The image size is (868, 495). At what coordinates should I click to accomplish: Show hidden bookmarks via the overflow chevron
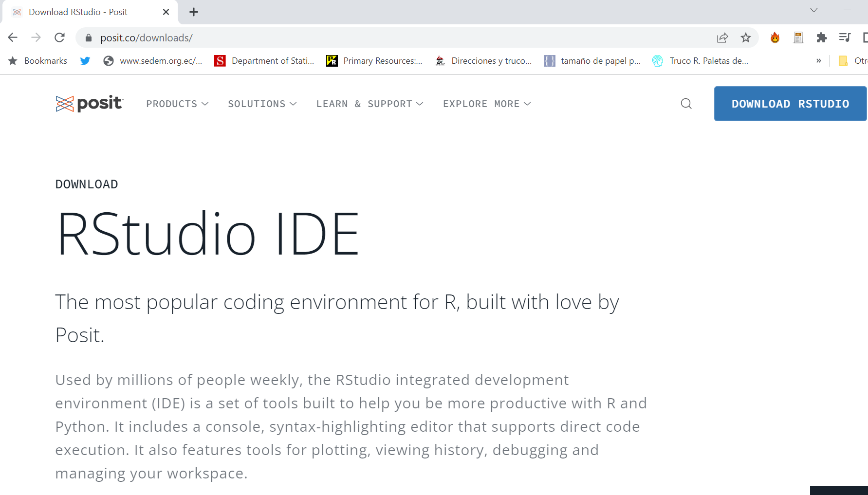coord(818,60)
